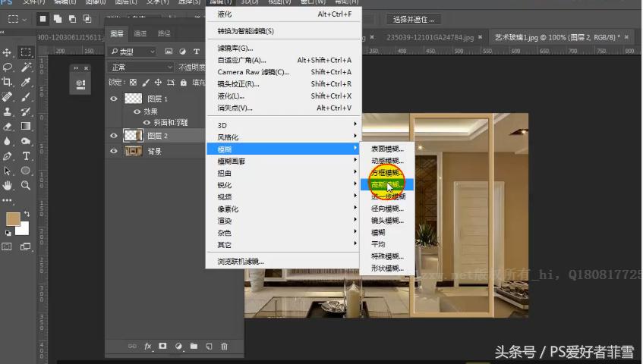The width and height of the screenshot is (643, 364).
Task: Select the Move tool
Action: click(7, 52)
